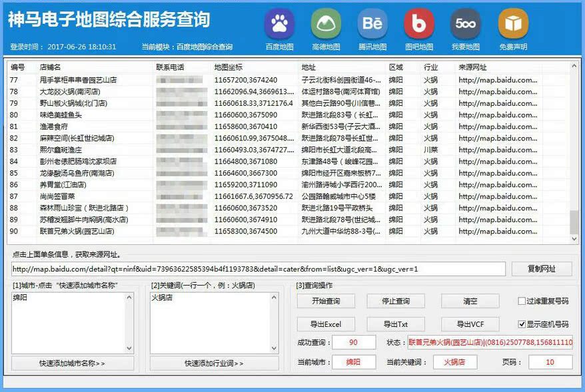Viewport: 585px width, 392px height.
Task: Select row 彭州老佛肥肠鸡沈家坝店
Action: pyautogui.click(x=289, y=161)
